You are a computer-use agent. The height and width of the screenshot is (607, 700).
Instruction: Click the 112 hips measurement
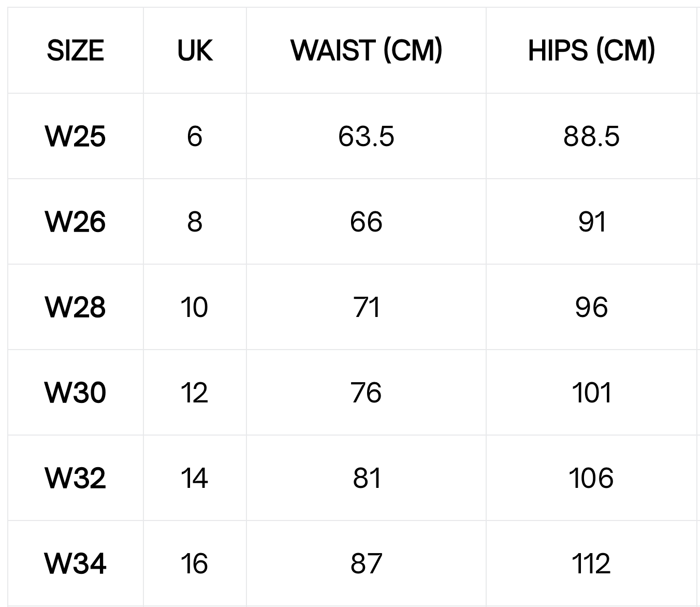tap(591, 563)
